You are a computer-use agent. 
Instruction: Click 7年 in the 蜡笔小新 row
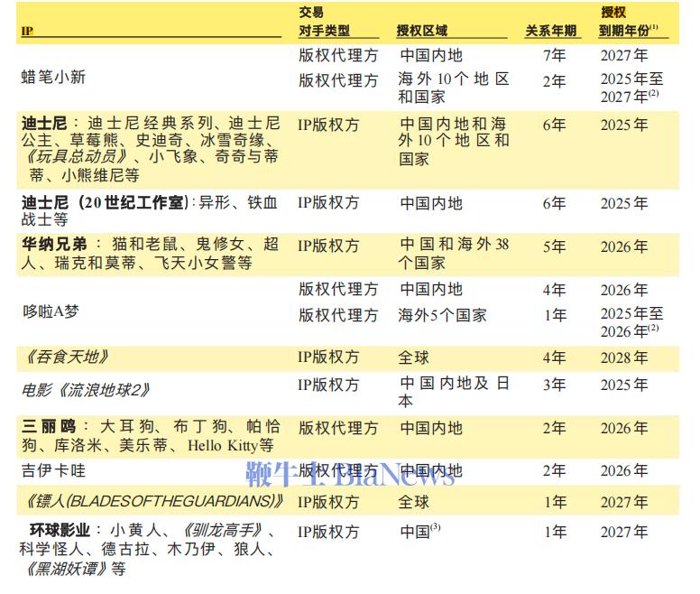pyautogui.click(x=555, y=55)
